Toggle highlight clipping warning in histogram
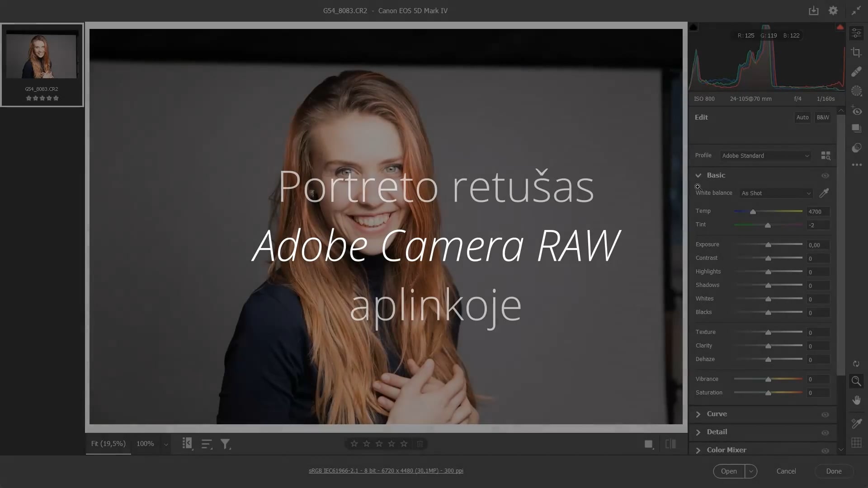Screen dimensions: 868x488 point(840,28)
